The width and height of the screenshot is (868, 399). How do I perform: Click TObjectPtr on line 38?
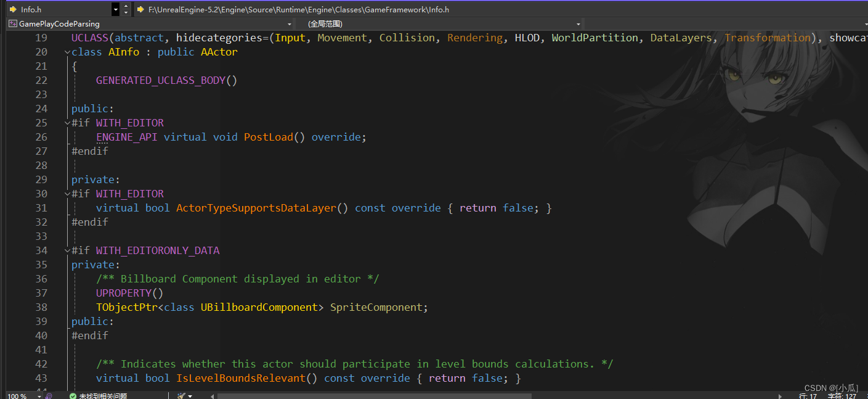click(x=127, y=307)
